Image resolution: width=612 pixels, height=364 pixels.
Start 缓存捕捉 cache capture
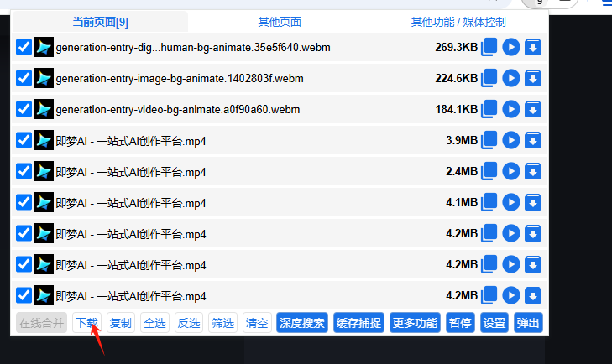pos(358,323)
